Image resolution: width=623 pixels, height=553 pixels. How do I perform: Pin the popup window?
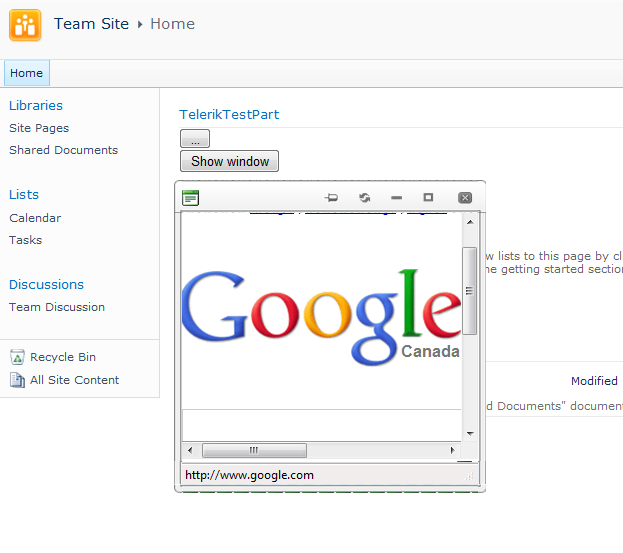click(x=331, y=197)
